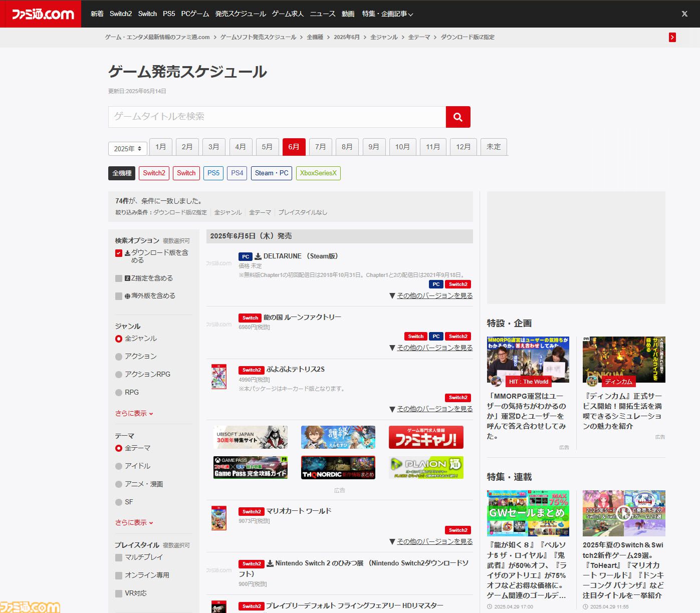Open the ファミキャリ! banner
700x613 pixels.
426,437
